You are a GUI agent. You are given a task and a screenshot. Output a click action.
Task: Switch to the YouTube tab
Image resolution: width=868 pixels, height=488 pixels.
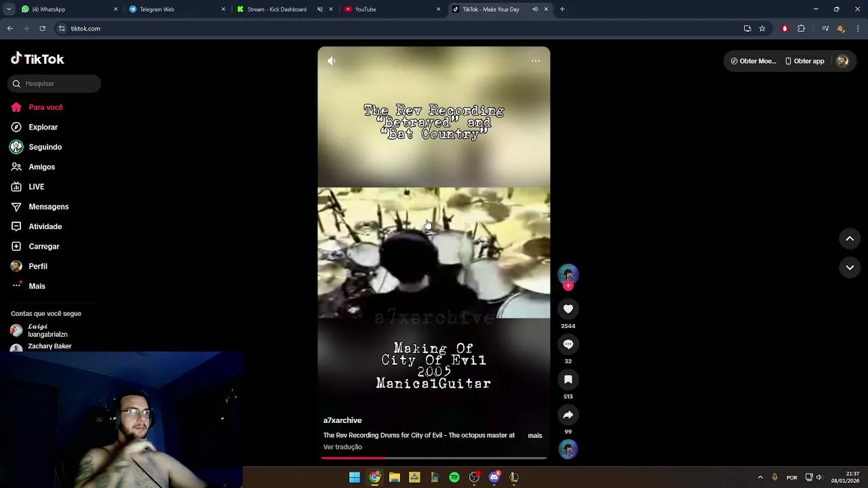pos(392,9)
